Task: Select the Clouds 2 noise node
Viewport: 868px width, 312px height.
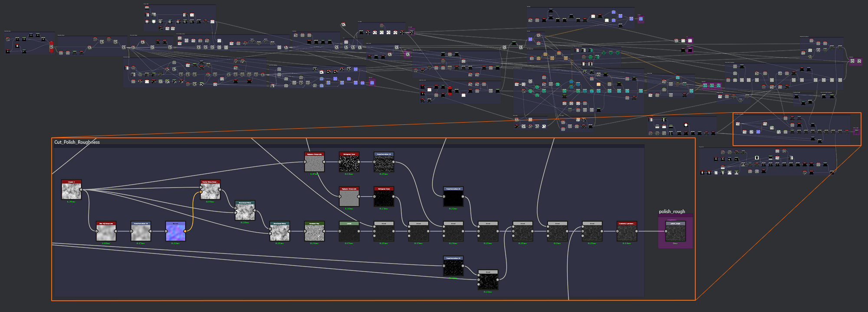Action: (x=72, y=190)
